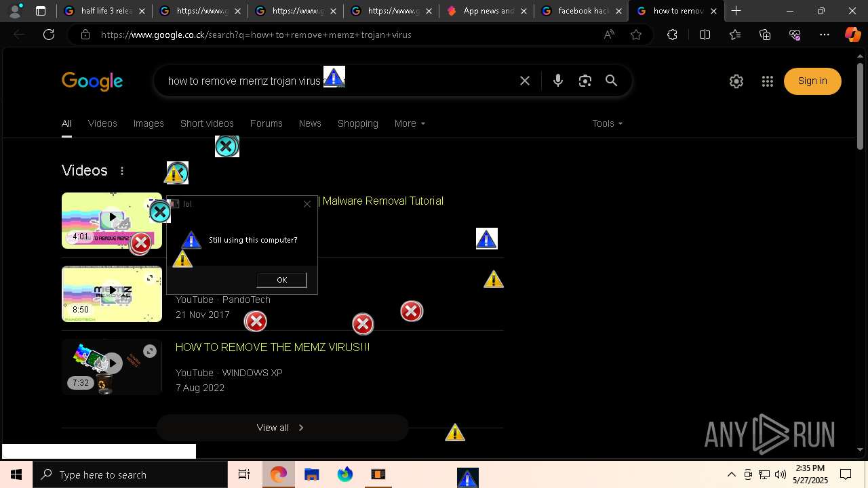
Task: Open collections icon
Action: pyautogui.click(x=765, y=35)
